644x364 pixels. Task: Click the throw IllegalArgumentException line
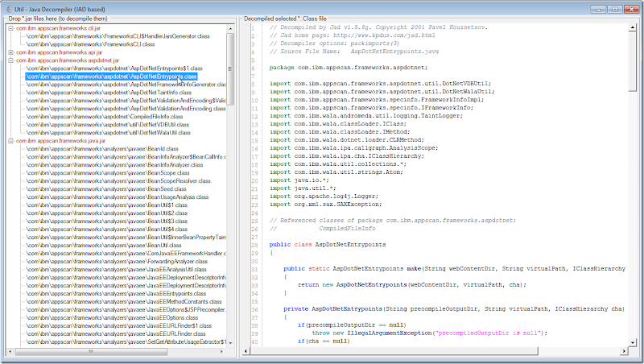click(430, 333)
